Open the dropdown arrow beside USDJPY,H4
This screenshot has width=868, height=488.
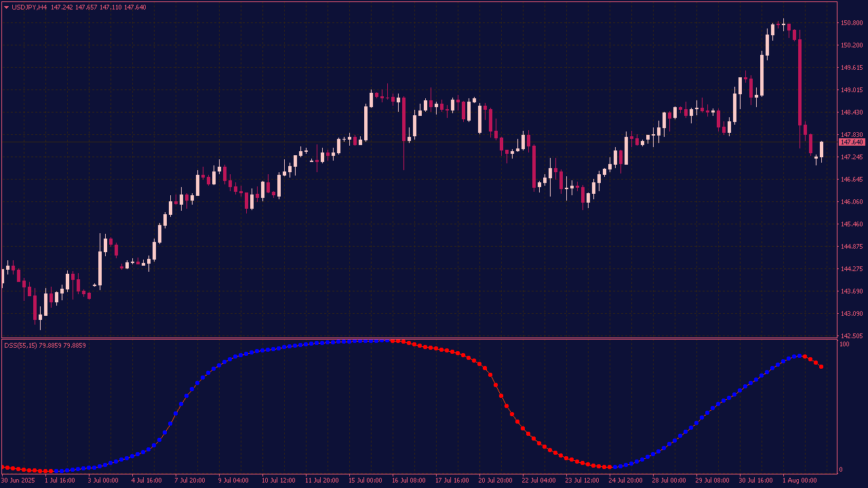(x=7, y=7)
